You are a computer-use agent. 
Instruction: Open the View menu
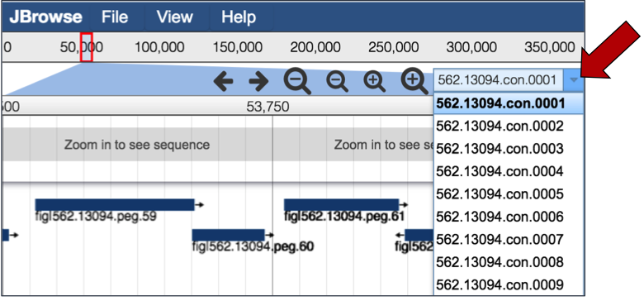(174, 17)
